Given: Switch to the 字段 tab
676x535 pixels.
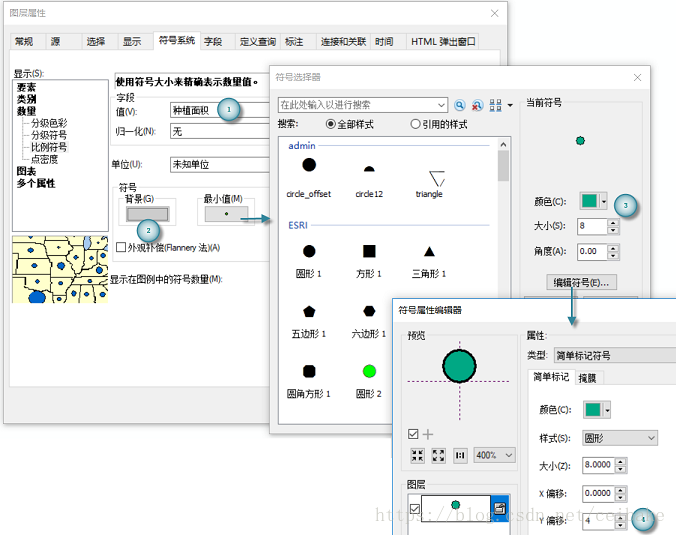Looking at the screenshot, I should [213, 41].
